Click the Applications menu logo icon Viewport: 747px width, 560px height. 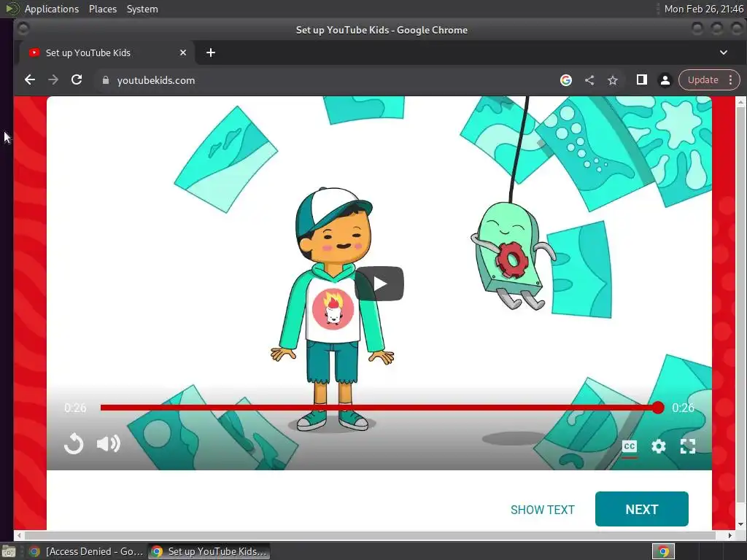12,9
